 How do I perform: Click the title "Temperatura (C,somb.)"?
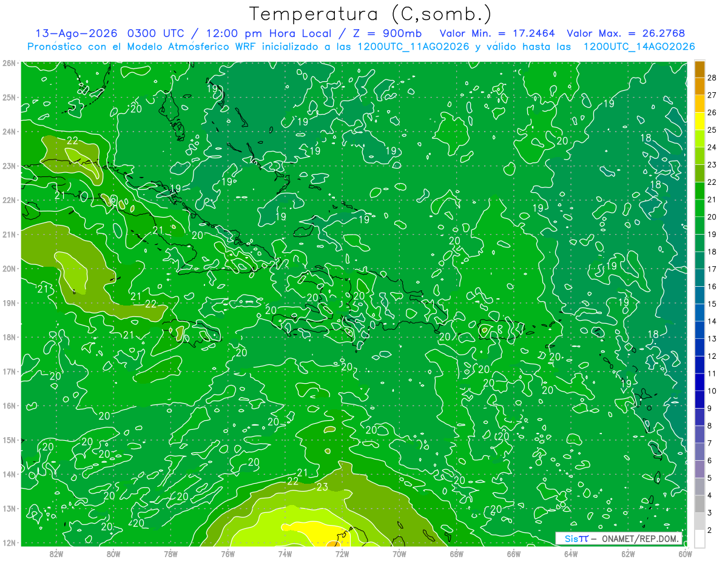tap(370, 14)
